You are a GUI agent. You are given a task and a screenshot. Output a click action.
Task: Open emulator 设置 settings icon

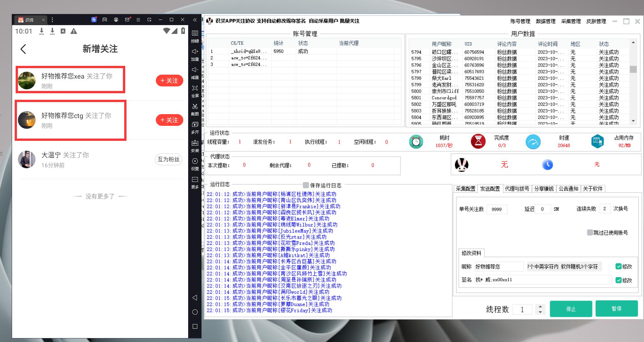pyautogui.click(x=195, y=161)
